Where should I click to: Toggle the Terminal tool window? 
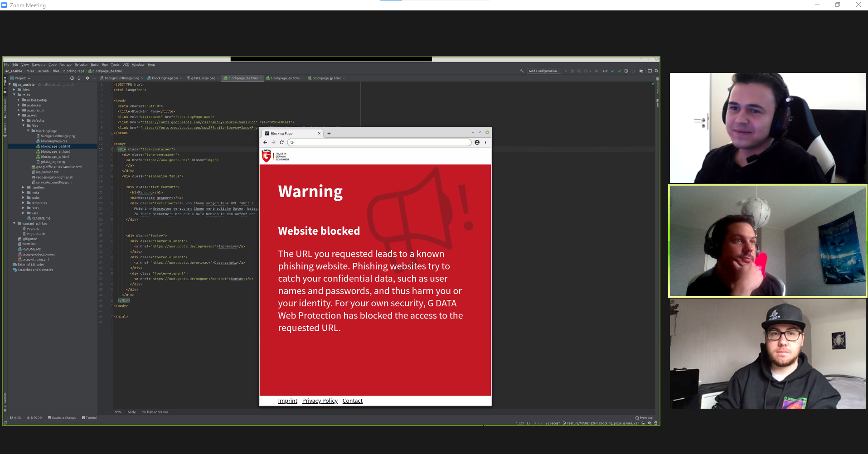click(x=90, y=418)
